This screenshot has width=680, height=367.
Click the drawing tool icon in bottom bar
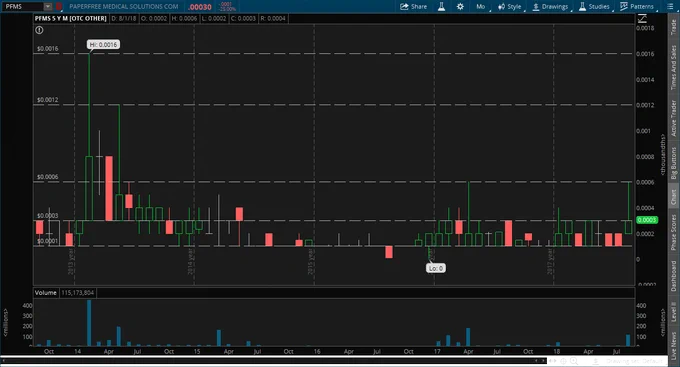(596, 361)
